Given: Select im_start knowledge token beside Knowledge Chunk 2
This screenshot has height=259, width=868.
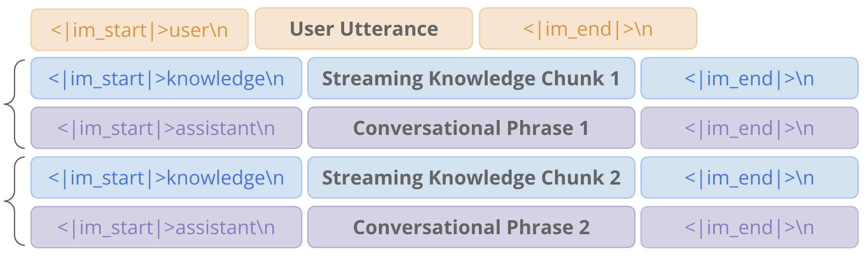Looking at the screenshot, I should [x=166, y=178].
